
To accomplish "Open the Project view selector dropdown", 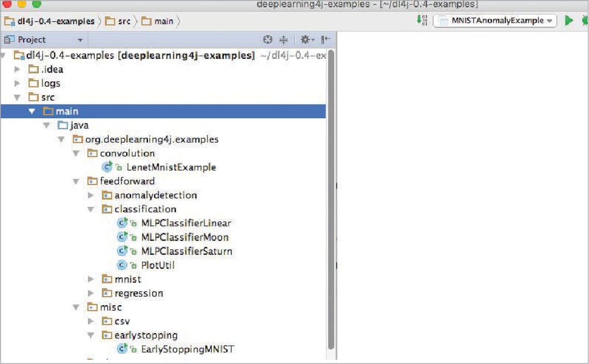I will [x=79, y=40].
